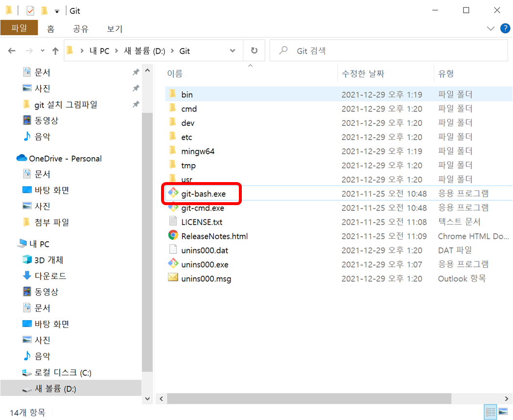The image size is (513, 420).
Task: Open the 파일 menu tab
Action: [x=19, y=28]
